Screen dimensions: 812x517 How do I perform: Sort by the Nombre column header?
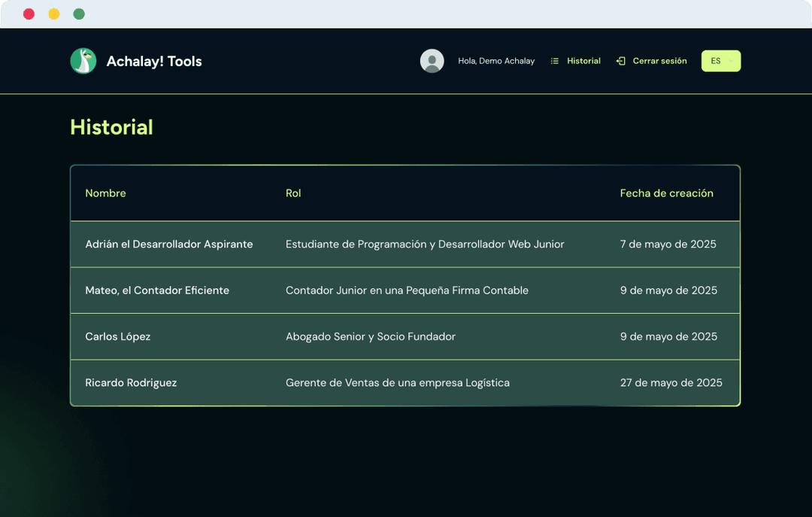[x=105, y=193]
